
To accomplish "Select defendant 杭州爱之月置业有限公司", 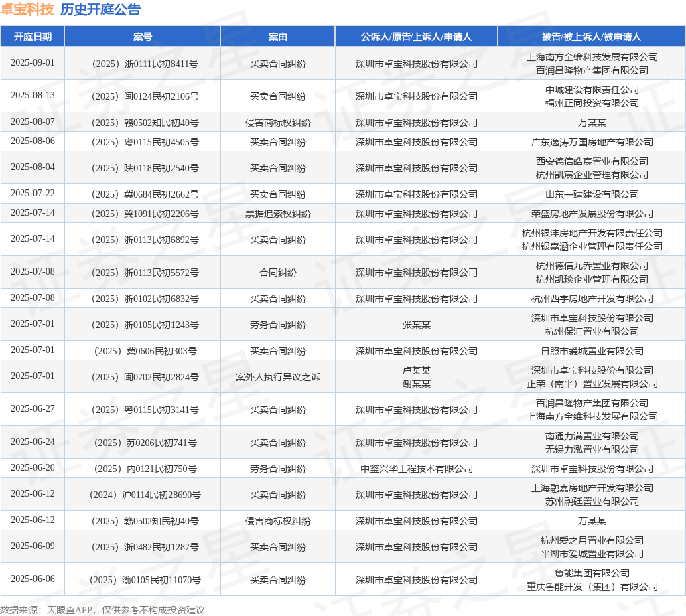I will pos(592,540).
